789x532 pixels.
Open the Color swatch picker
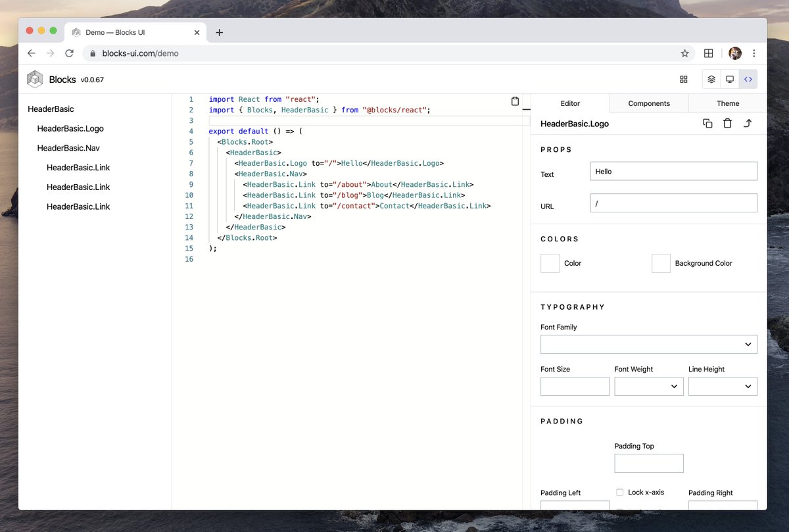[x=550, y=263]
